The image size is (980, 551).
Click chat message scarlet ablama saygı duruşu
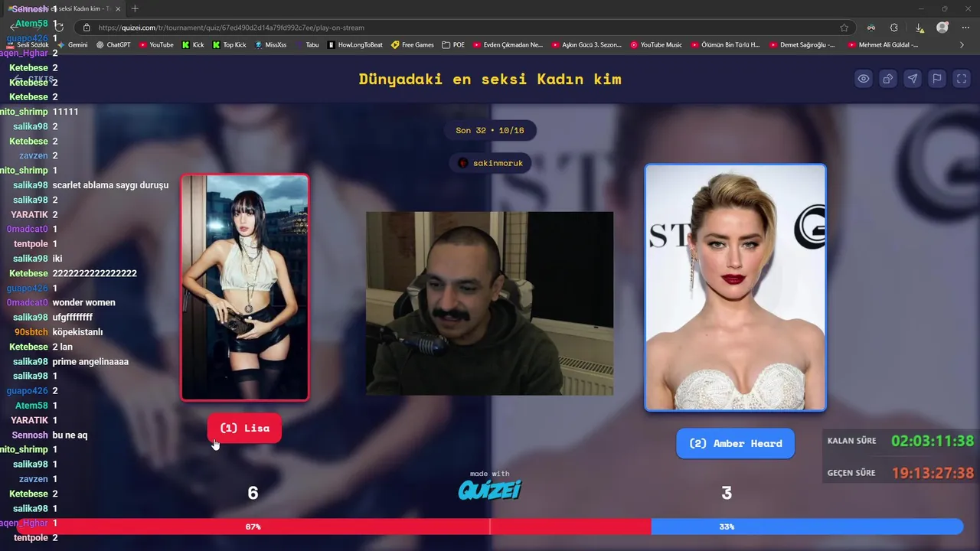(x=110, y=185)
